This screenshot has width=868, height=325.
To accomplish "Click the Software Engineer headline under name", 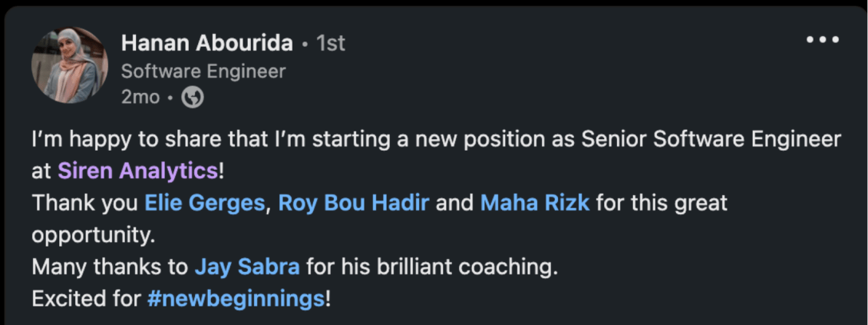I will click(x=203, y=71).
